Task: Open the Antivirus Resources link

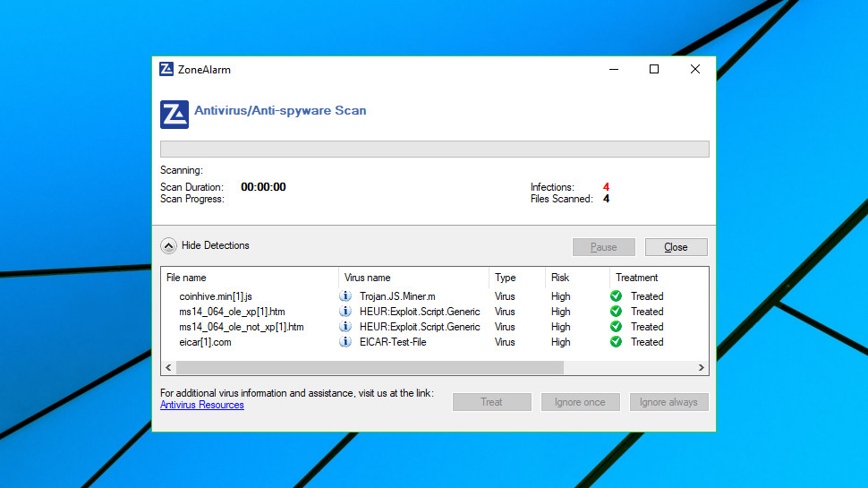Action: 202,405
